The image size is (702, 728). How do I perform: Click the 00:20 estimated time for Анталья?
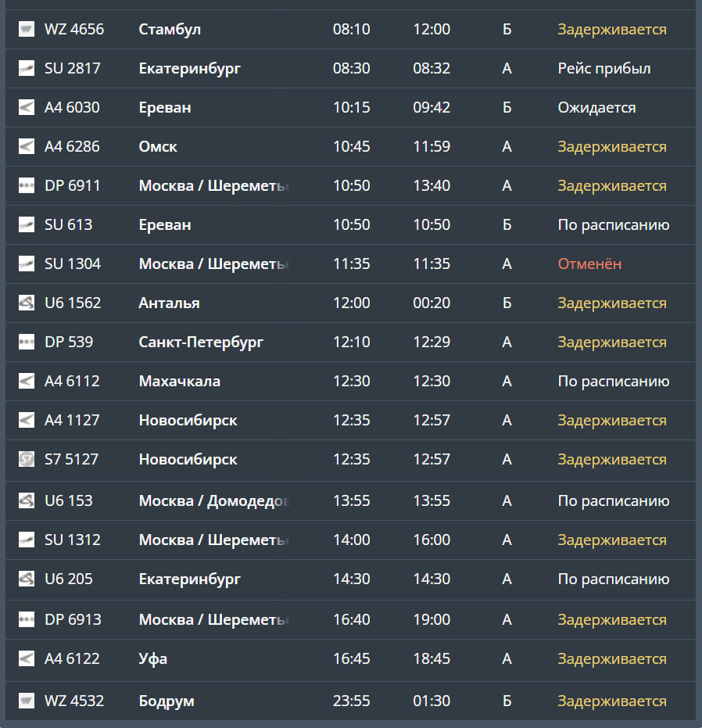click(432, 303)
